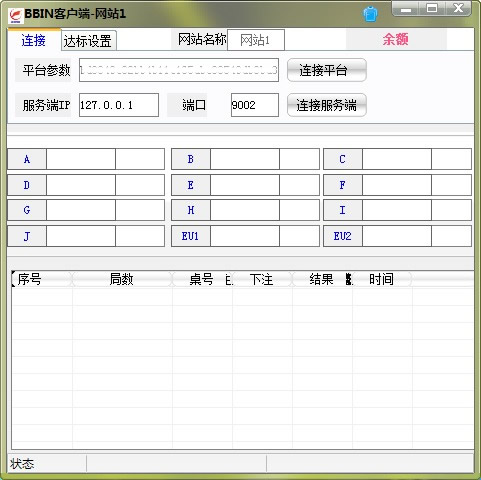
Task: Click the 平台参数 input field
Action: click(179, 70)
